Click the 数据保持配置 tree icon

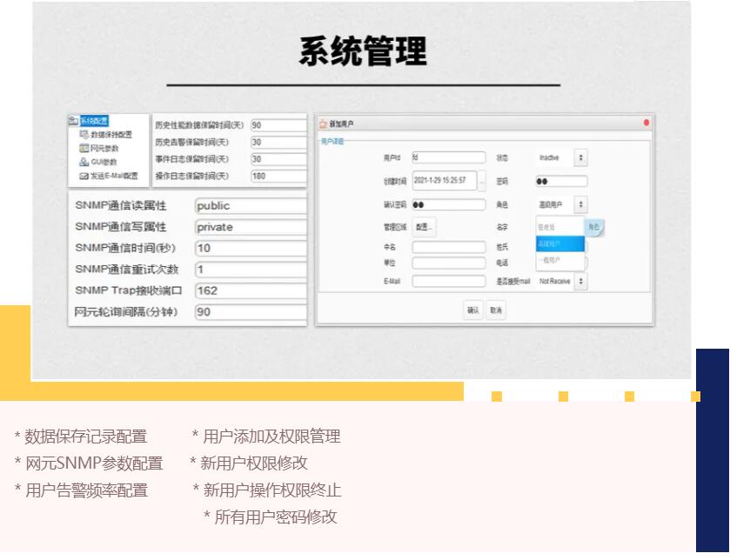[84, 136]
